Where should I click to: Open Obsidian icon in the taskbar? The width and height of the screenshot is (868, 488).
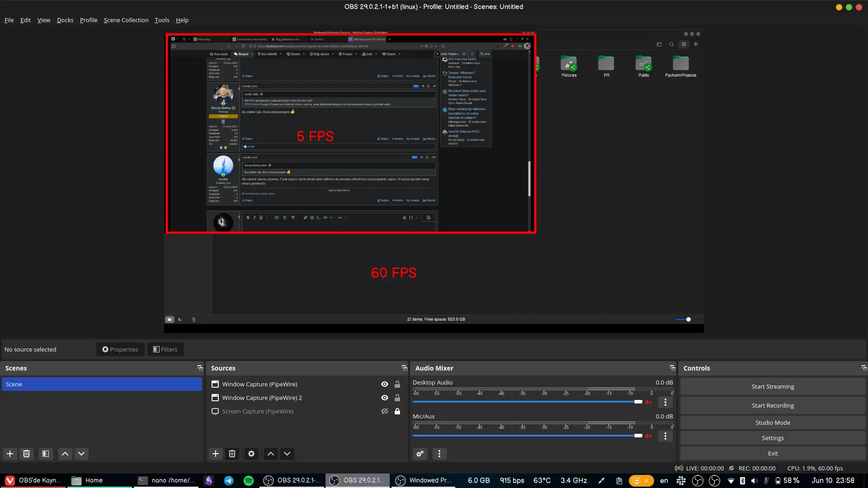point(209,480)
